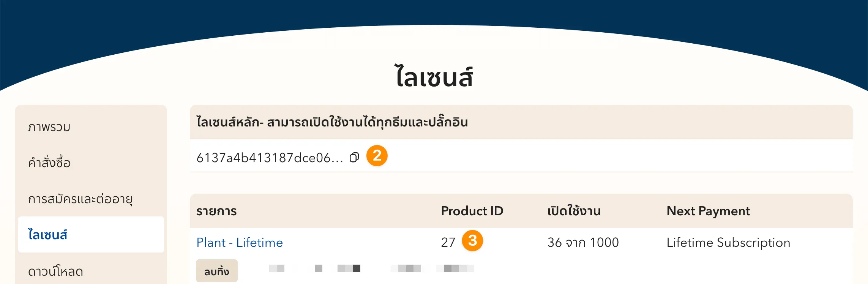The height and width of the screenshot is (284, 868).
Task: Click the truncated license key 6137a4b413187dce06…
Action: tap(270, 158)
